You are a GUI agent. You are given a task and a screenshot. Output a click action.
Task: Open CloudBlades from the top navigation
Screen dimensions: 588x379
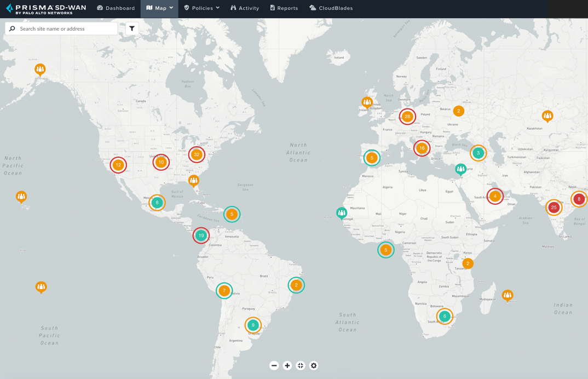331,8
